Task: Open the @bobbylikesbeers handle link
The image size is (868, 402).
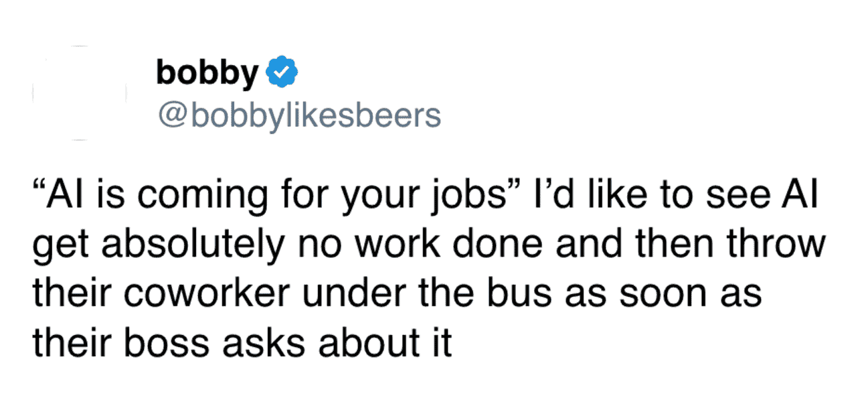Action: click(298, 115)
